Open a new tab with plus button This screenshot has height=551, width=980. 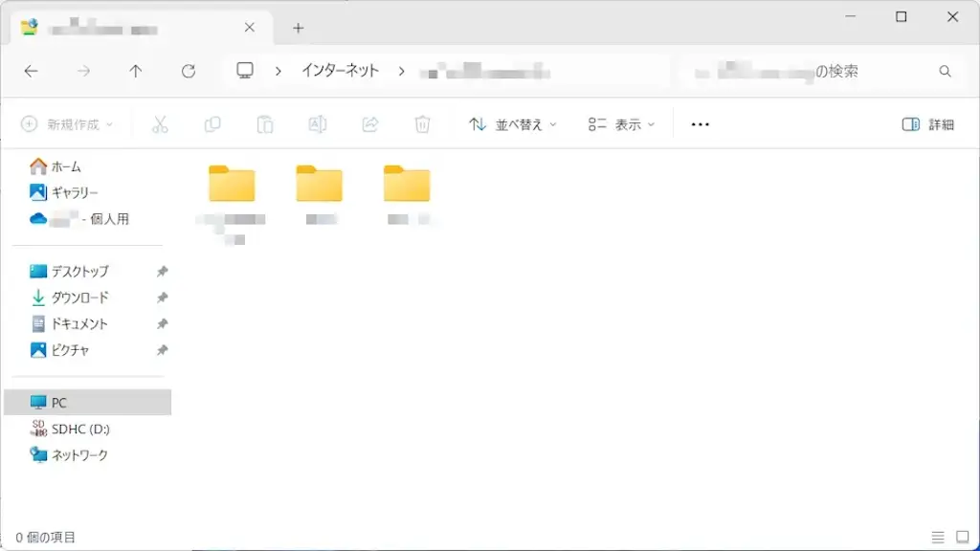(x=298, y=28)
